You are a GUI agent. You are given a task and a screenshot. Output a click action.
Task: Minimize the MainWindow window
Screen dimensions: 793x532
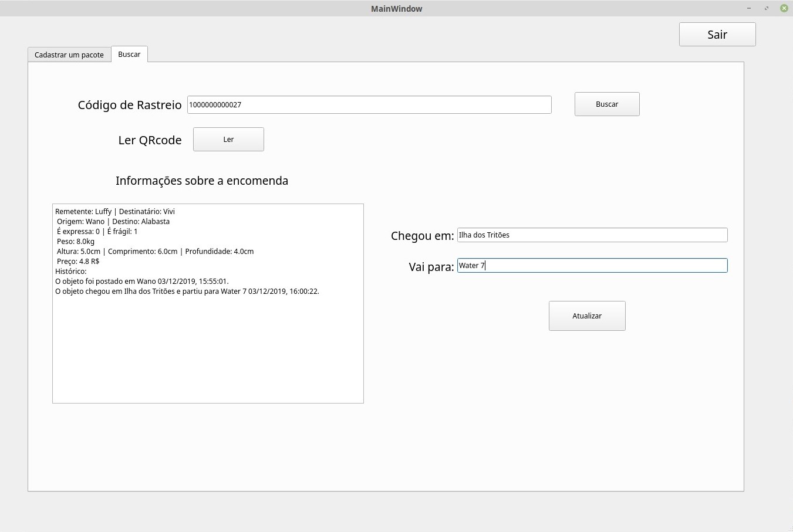point(749,8)
